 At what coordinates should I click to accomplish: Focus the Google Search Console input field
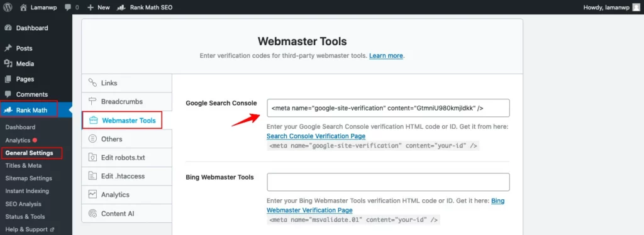pyautogui.click(x=388, y=108)
